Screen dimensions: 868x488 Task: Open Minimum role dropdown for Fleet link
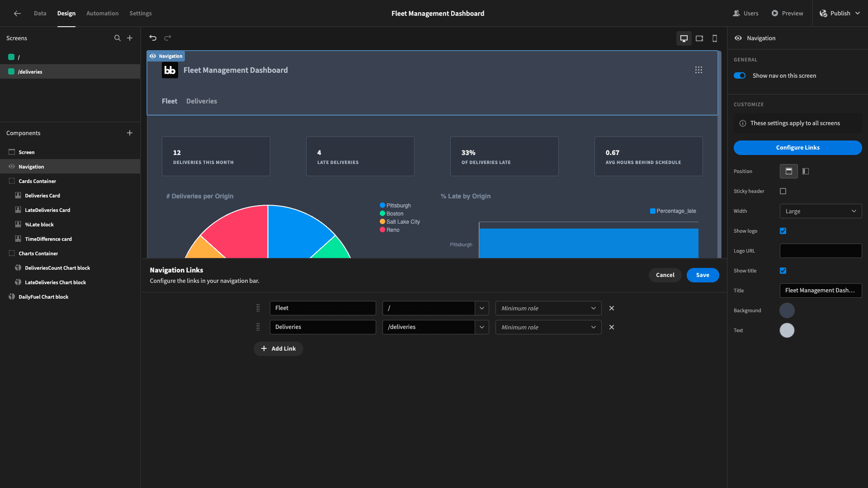coord(548,308)
